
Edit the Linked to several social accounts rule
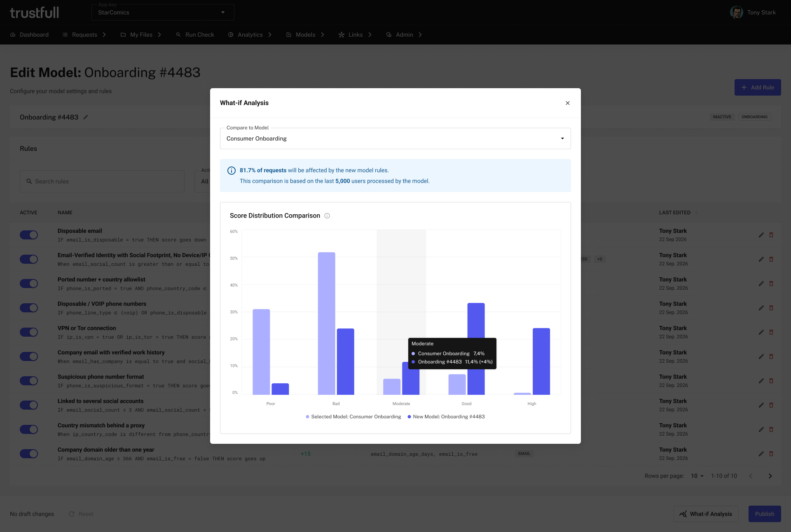(x=761, y=405)
